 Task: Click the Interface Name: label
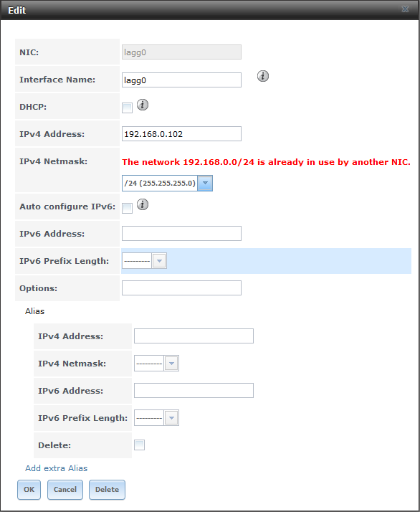coord(57,80)
